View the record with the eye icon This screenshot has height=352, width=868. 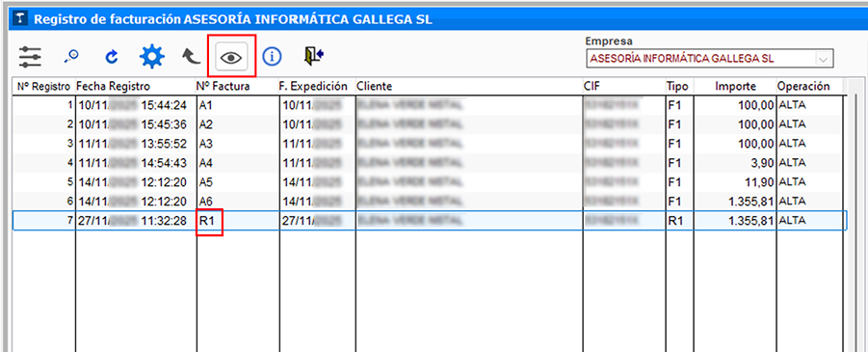pyautogui.click(x=231, y=58)
